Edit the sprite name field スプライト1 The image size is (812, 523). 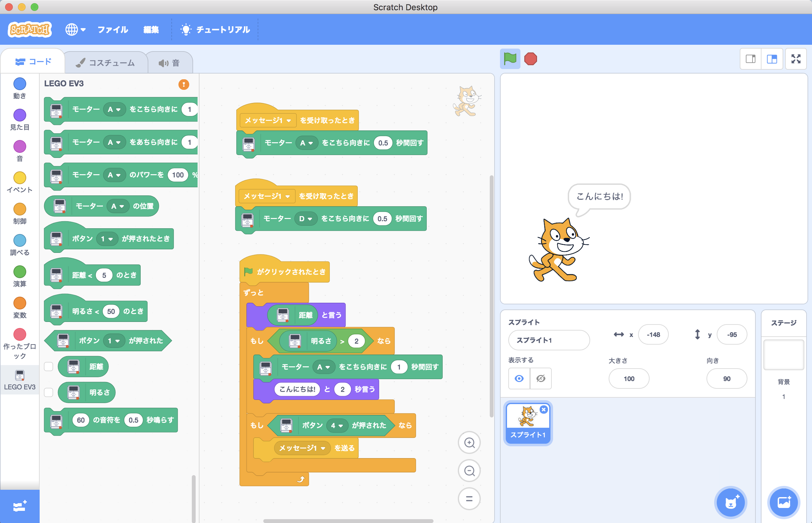click(x=549, y=340)
